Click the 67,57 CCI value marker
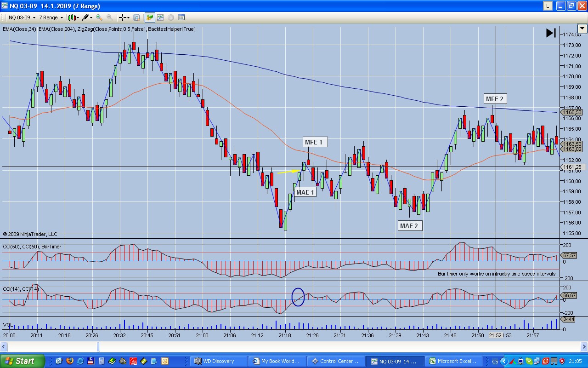Viewport: 588px width, 368px height. (569, 255)
